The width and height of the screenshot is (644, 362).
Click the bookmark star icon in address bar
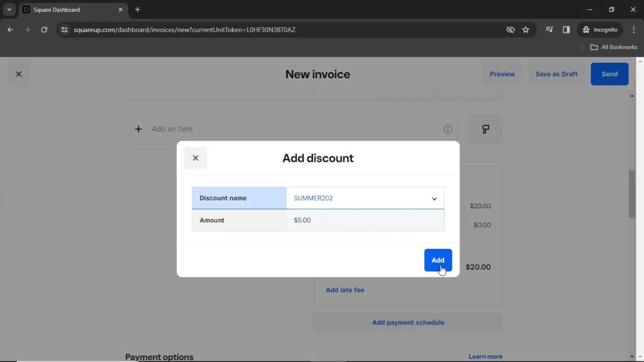(526, 29)
